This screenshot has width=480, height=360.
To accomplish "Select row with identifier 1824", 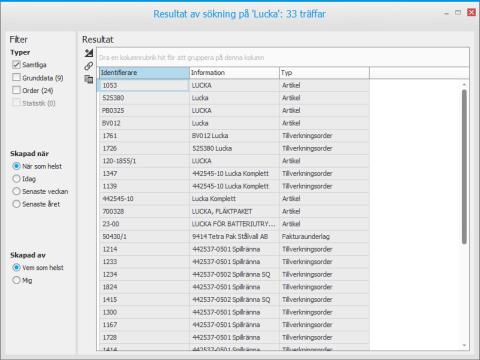I will tap(234, 287).
